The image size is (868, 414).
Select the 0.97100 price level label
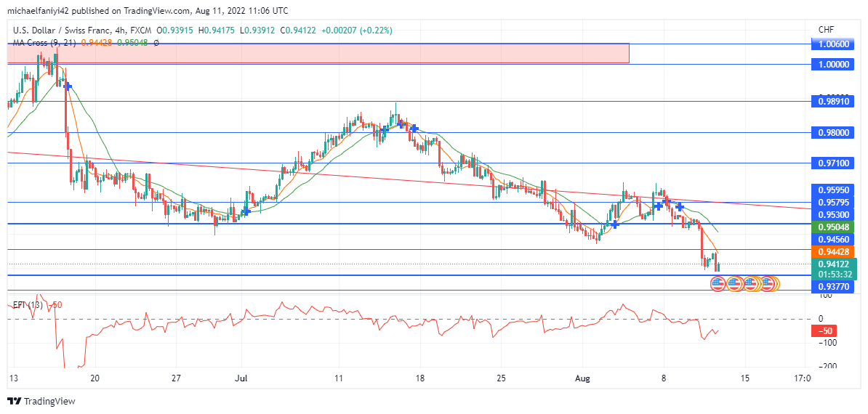(x=834, y=163)
